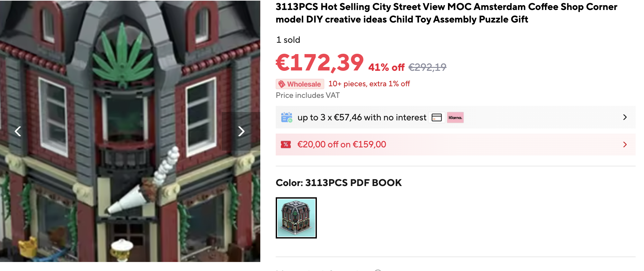Click the Wholesale tag badge

tap(300, 84)
